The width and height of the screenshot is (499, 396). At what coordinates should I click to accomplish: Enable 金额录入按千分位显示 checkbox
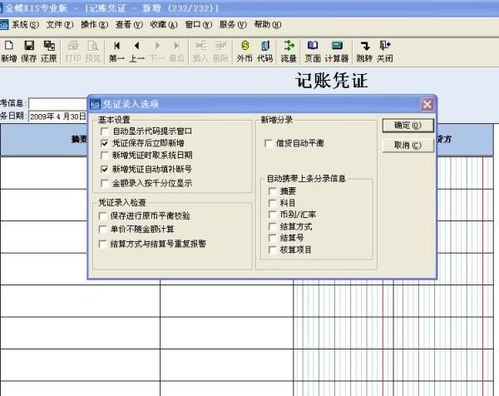(x=104, y=183)
